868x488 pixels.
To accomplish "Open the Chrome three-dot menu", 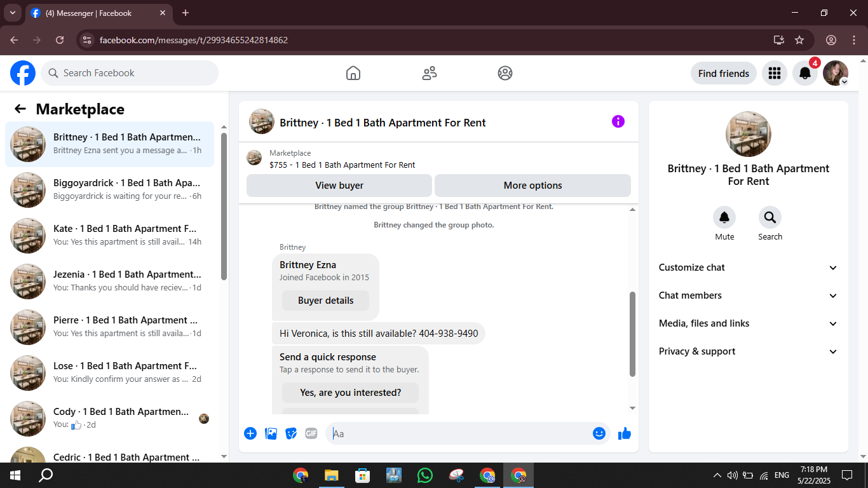I will click(x=854, y=40).
